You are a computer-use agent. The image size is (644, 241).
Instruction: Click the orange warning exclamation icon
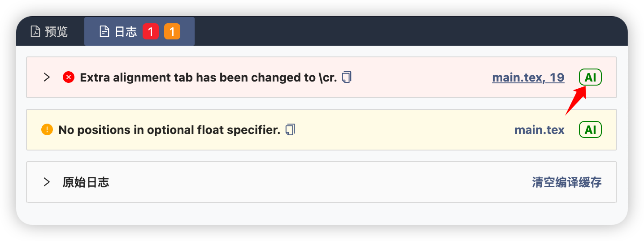47,130
